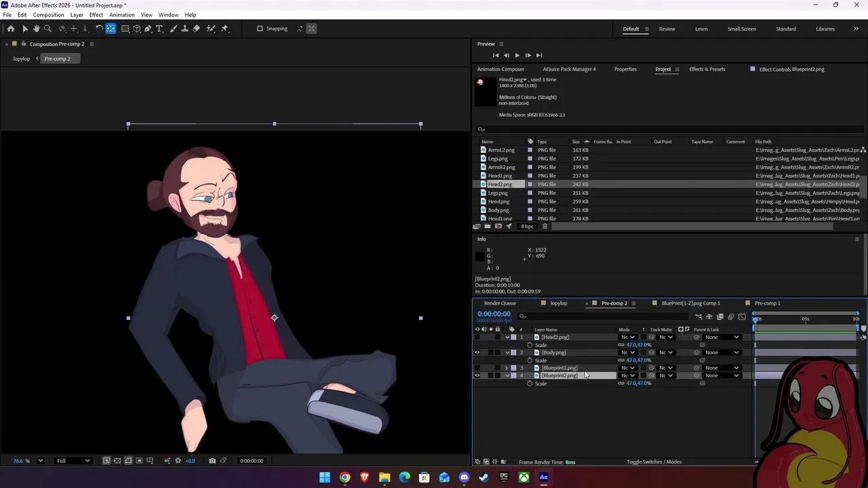Open the Effect menu
The width and height of the screenshot is (868, 488).
(96, 15)
